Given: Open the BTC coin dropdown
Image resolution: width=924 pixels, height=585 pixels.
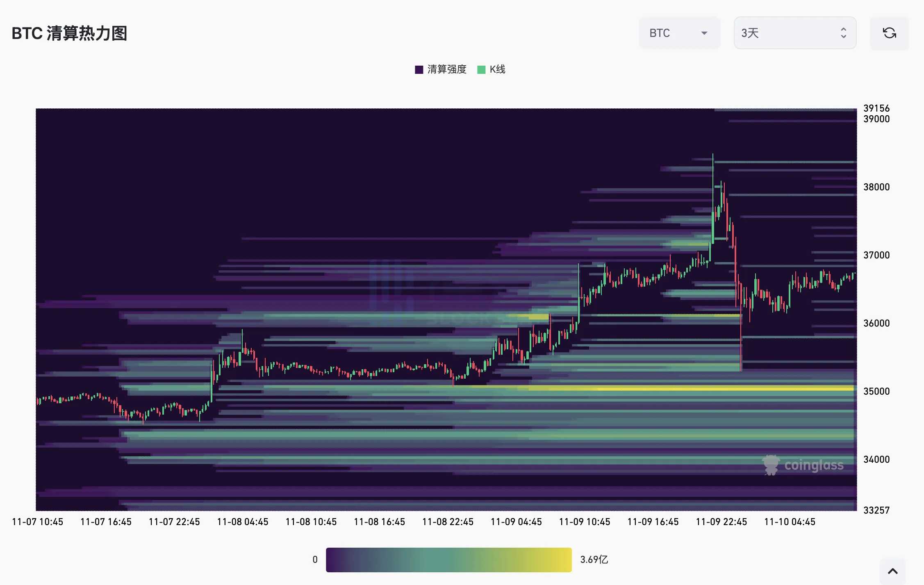Looking at the screenshot, I should 679,33.
